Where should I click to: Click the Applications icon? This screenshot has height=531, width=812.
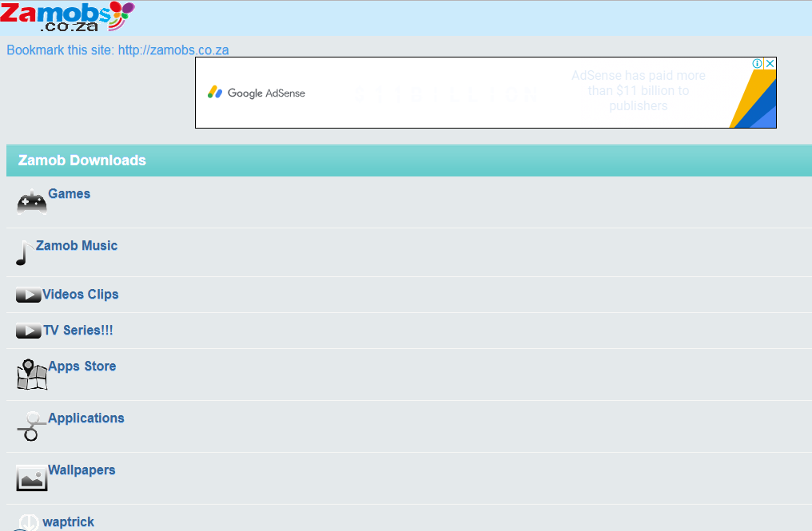coord(31,426)
